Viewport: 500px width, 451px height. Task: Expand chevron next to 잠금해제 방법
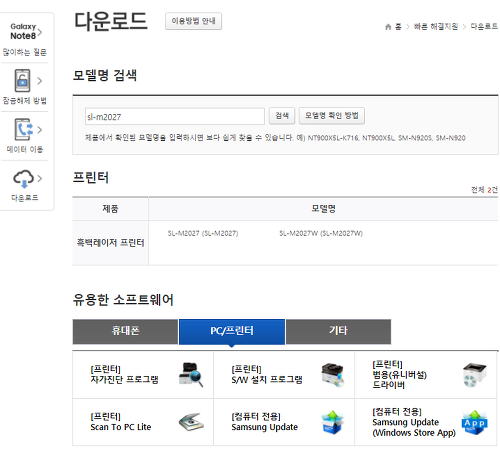pyautogui.click(x=40, y=81)
